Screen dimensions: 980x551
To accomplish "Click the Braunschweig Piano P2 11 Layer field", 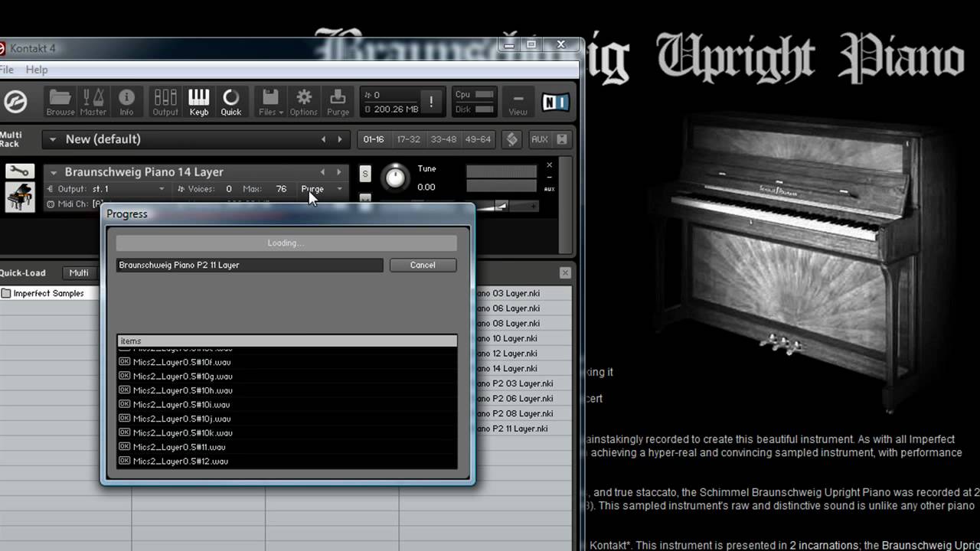I will pyautogui.click(x=250, y=265).
